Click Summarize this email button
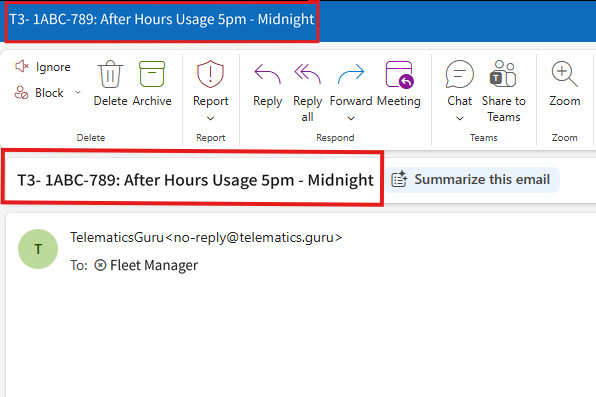This screenshot has width=596, height=397. [x=471, y=179]
